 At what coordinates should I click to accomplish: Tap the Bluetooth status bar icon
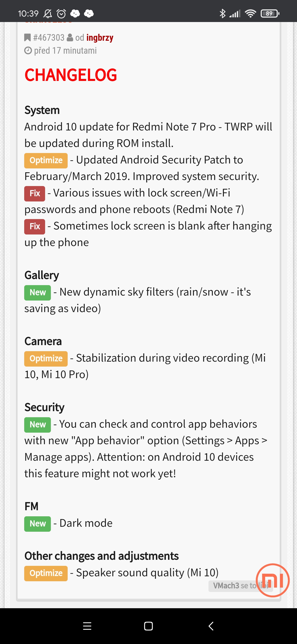(222, 13)
